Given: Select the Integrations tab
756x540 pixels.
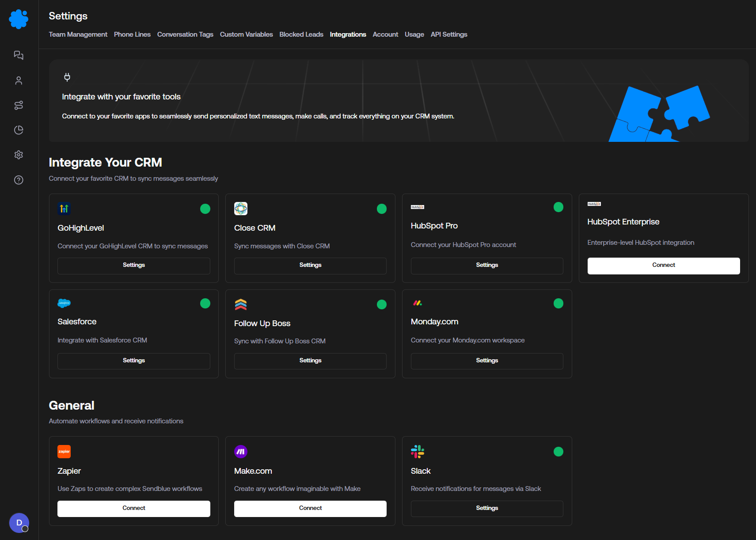Looking at the screenshot, I should point(348,34).
